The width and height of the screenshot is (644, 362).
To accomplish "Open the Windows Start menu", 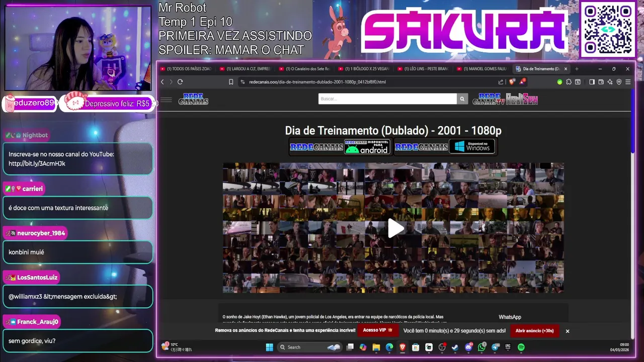I will 269,347.
